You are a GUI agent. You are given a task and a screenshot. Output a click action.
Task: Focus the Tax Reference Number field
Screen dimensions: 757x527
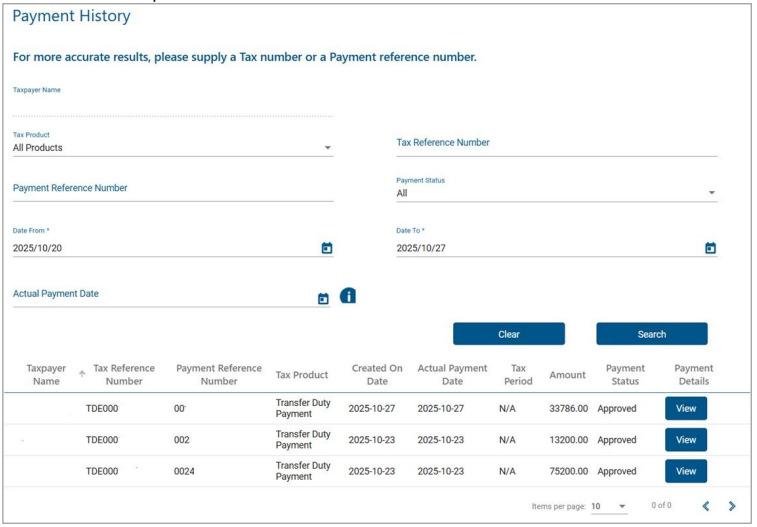556,143
